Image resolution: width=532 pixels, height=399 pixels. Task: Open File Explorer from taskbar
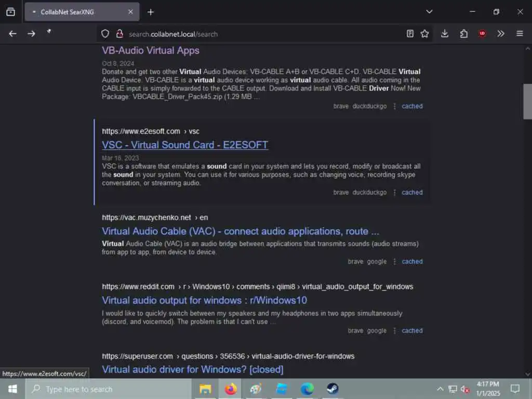(205, 389)
